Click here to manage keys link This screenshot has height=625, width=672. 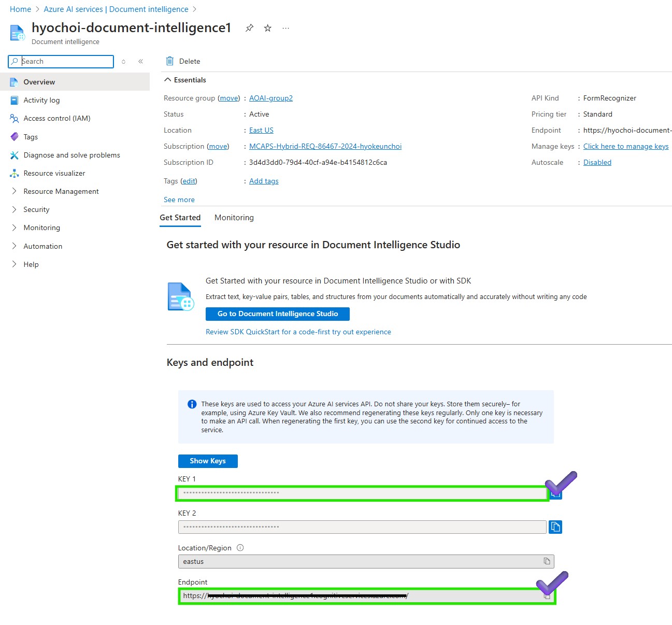[x=626, y=146]
